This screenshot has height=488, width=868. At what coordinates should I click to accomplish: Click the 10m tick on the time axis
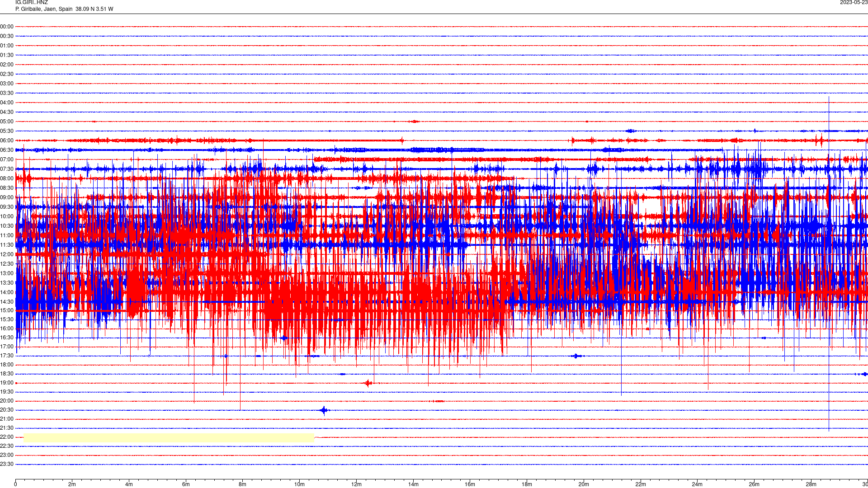click(299, 484)
